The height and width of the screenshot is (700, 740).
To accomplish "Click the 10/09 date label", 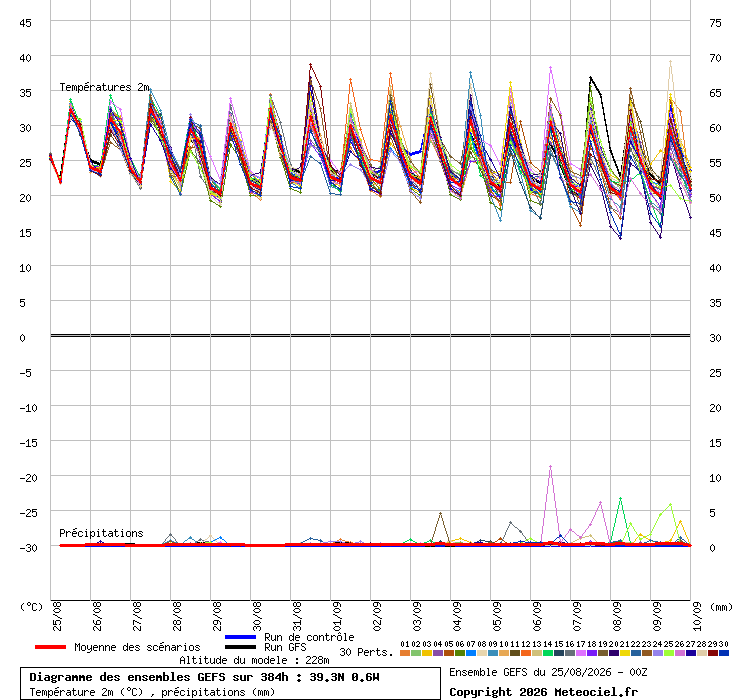I will pos(697,616).
